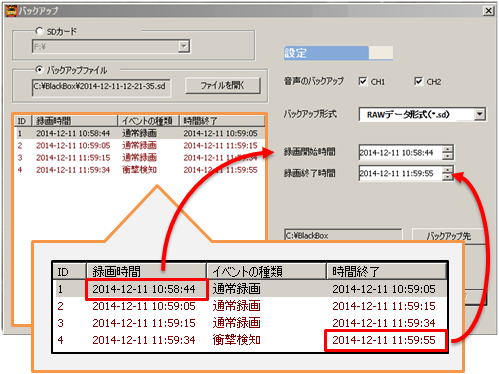
Task: Open the SD card drive F:¥ dropdown
Action: click(x=184, y=46)
